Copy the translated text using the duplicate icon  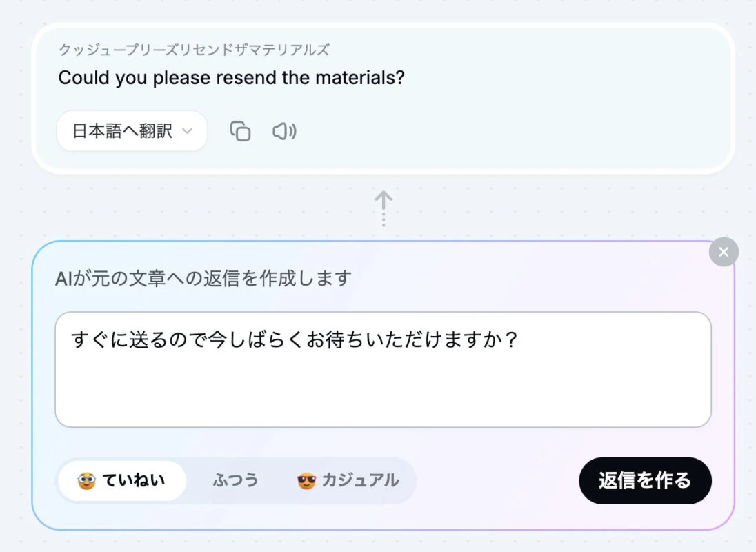click(x=239, y=131)
